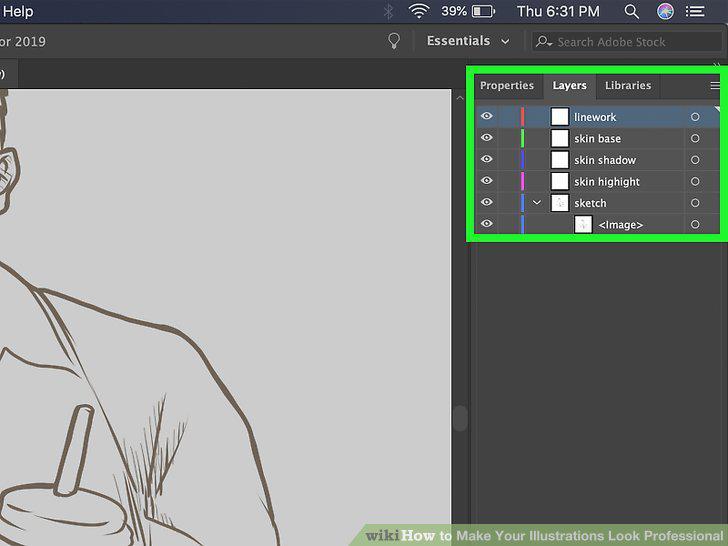Select the <Image> sublayer thumbnail
Viewport: 728px width, 546px height.
(x=583, y=224)
